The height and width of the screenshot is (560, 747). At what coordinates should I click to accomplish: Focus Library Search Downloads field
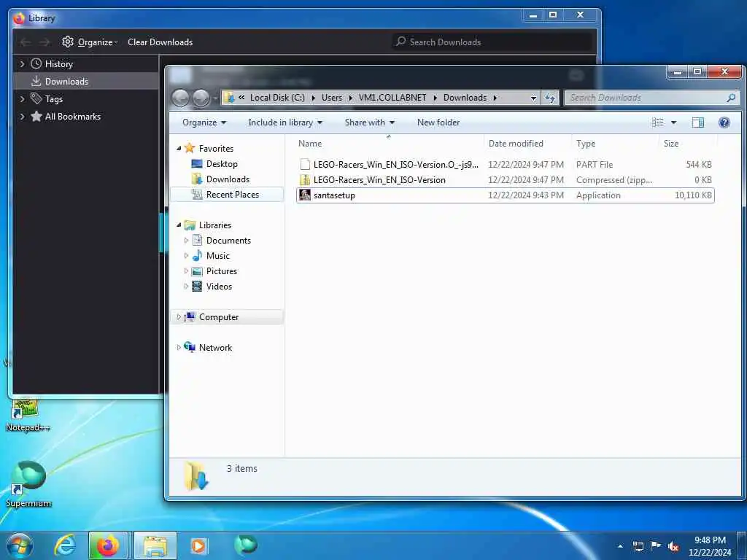click(x=492, y=42)
